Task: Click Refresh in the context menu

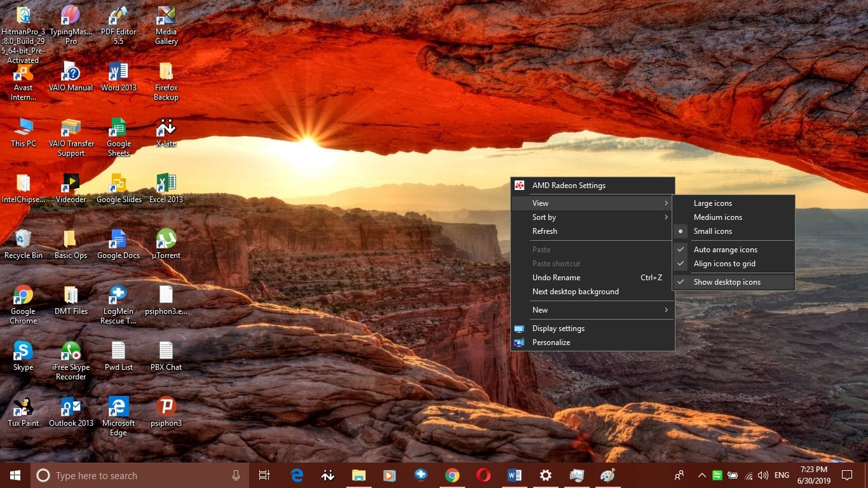Action: click(x=545, y=231)
